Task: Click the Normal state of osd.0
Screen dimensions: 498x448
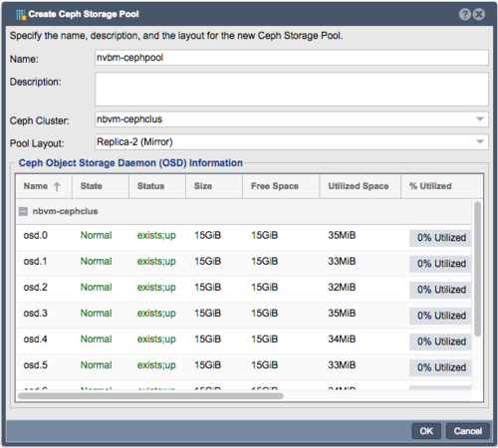Action: point(96,236)
